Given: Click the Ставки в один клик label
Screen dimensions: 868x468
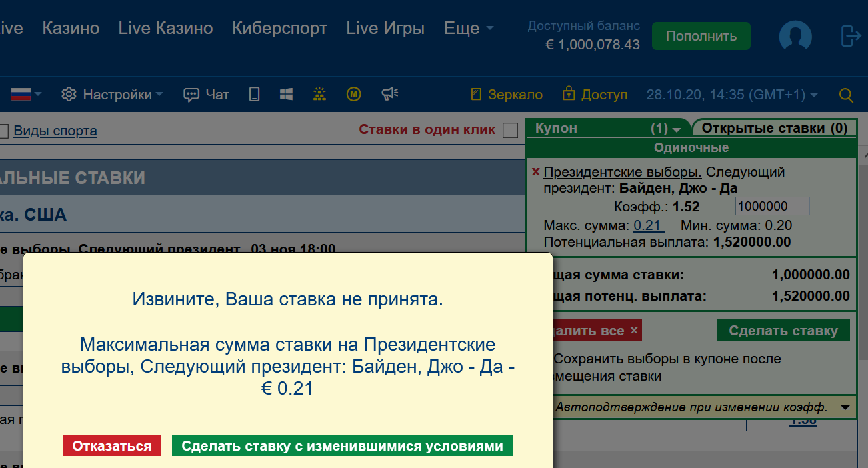Looking at the screenshot, I should pos(427,129).
